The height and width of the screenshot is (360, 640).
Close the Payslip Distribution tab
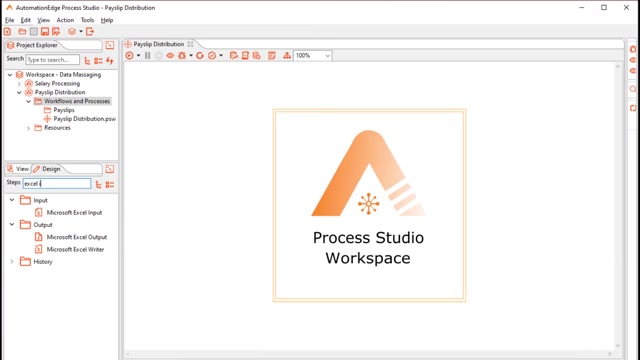click(x=190, y=44)
